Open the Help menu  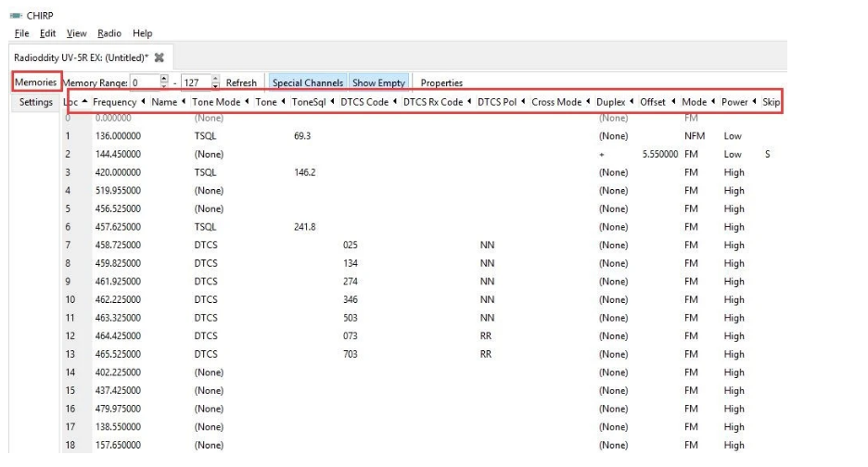pyautogui.click(x=142, y=33)
